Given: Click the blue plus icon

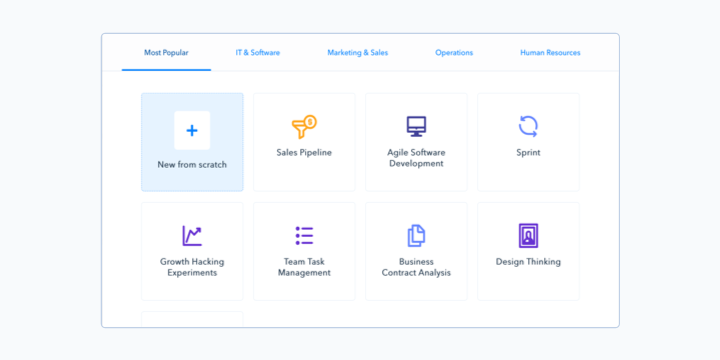Looking at the screenshot, I should 192,130.
